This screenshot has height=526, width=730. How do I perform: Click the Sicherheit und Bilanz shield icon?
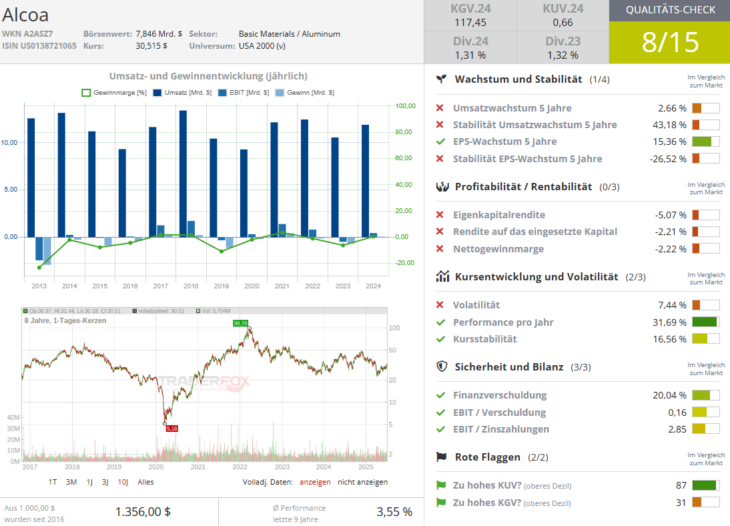point(441,367)
